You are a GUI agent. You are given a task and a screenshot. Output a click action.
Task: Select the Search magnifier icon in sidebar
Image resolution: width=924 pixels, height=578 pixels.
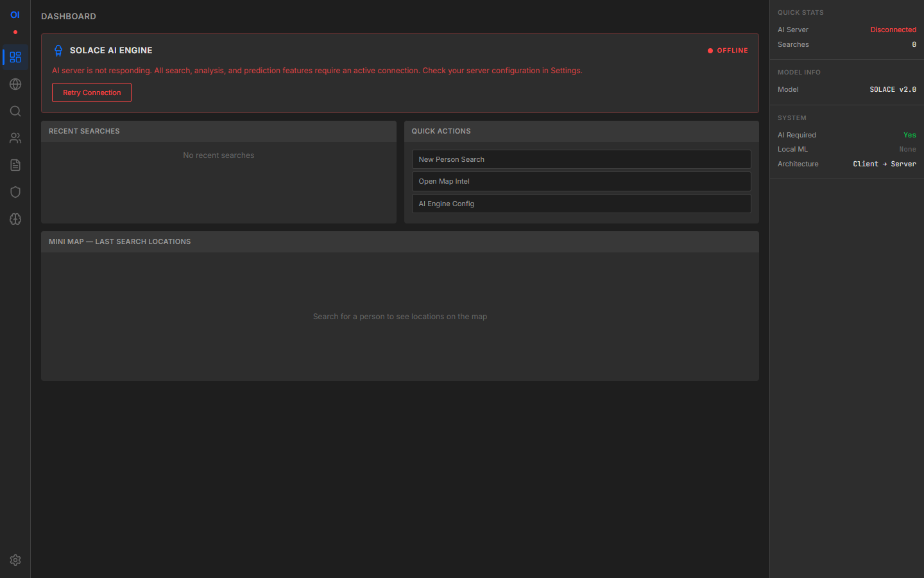(15, 110)
